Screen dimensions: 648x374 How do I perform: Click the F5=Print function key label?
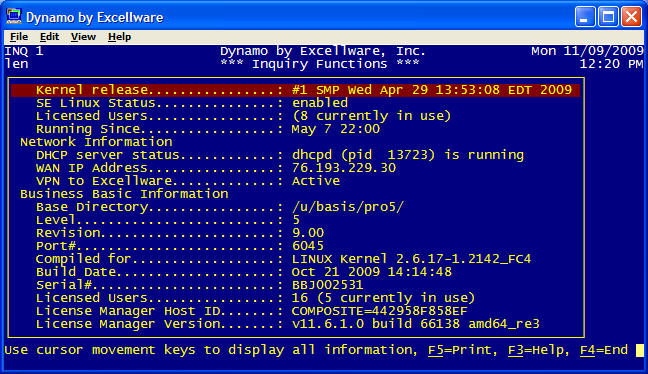point(462,350)
